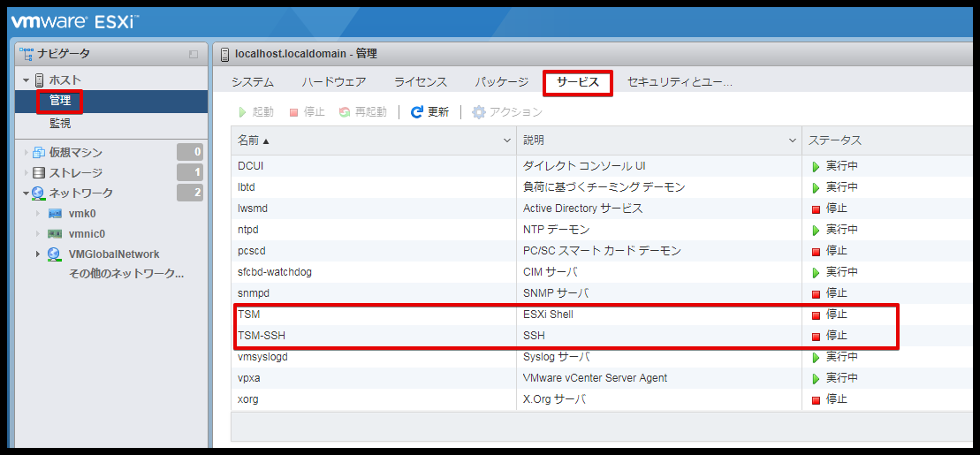Click the VMware vCenter Server Agent description
980x455 pixels.
click(x=595, y=378)
